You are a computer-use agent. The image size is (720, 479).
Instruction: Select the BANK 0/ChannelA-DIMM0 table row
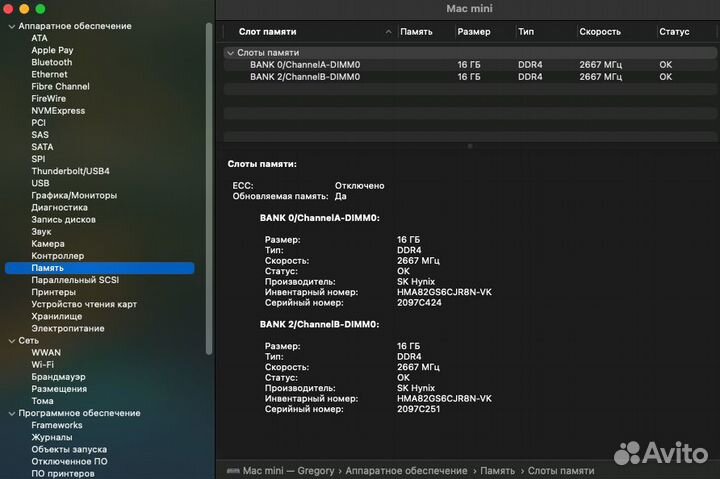(x=470, y=65)
